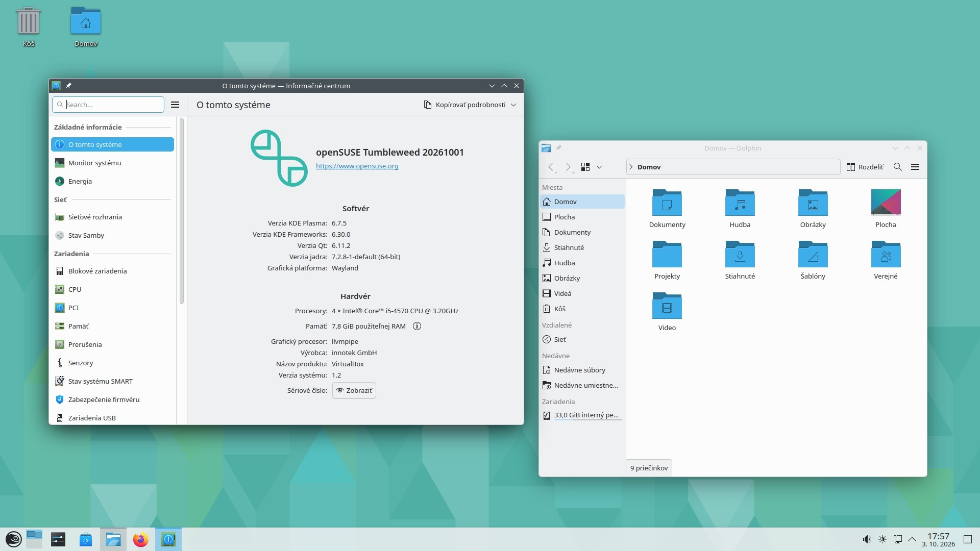Open the clock showing 17:57

[x=938, y=540]
